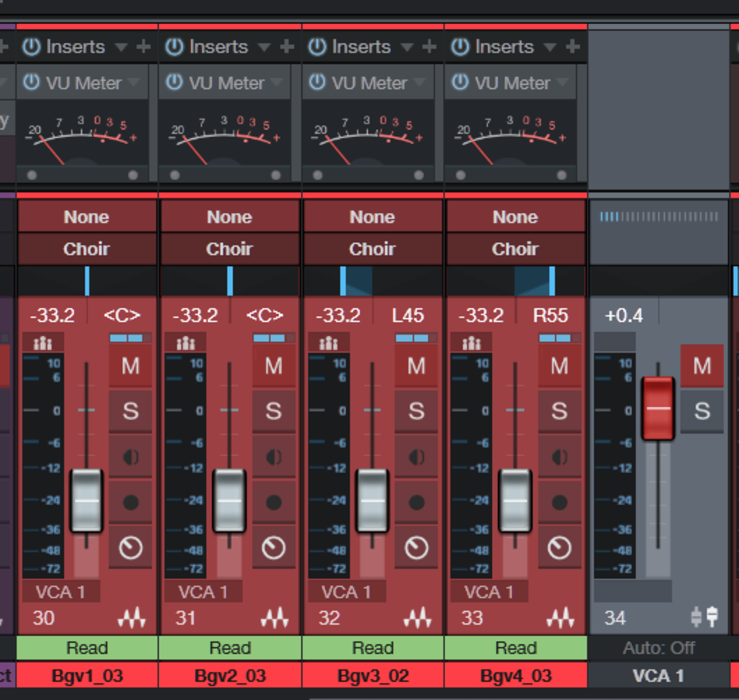Click instrument waveform icon on channel 33

560,617
